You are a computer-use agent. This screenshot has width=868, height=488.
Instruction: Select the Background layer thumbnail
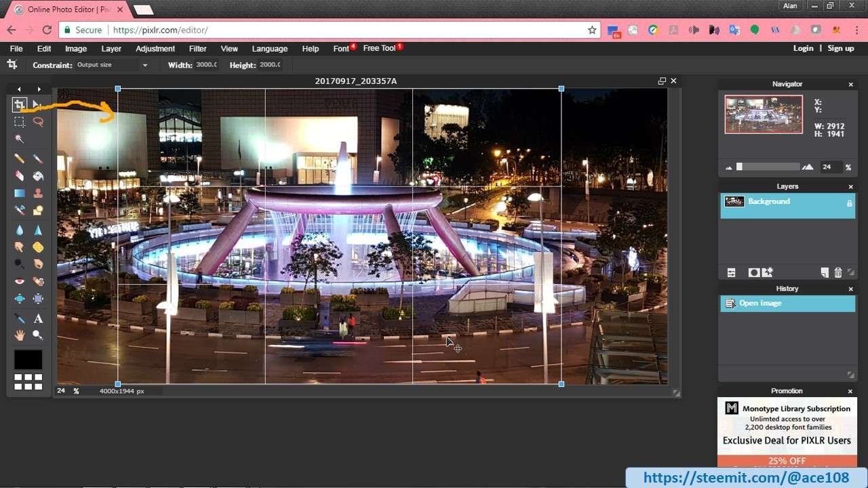coord(734,201)
